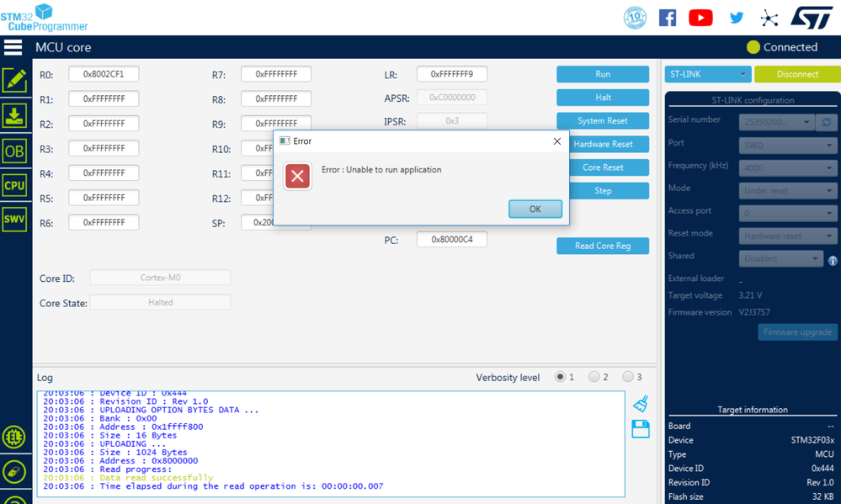Click the System Reset button
Viewport: 841px width, 504px height.
click(x=603, y=120)
